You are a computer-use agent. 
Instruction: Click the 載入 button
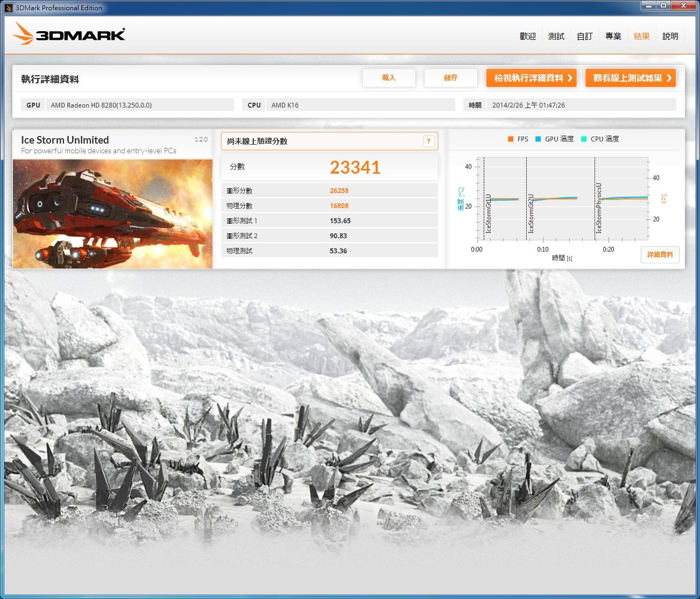click(389, 78)
